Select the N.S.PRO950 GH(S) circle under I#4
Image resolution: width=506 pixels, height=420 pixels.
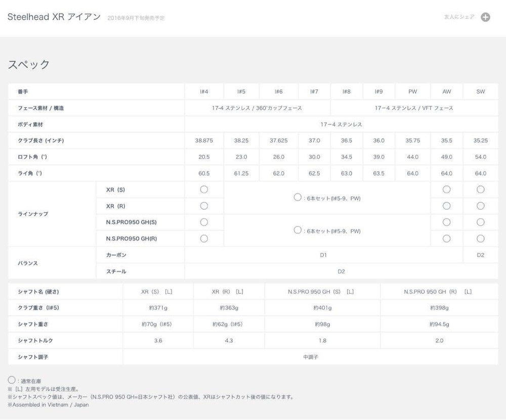[x=204, y=222]
